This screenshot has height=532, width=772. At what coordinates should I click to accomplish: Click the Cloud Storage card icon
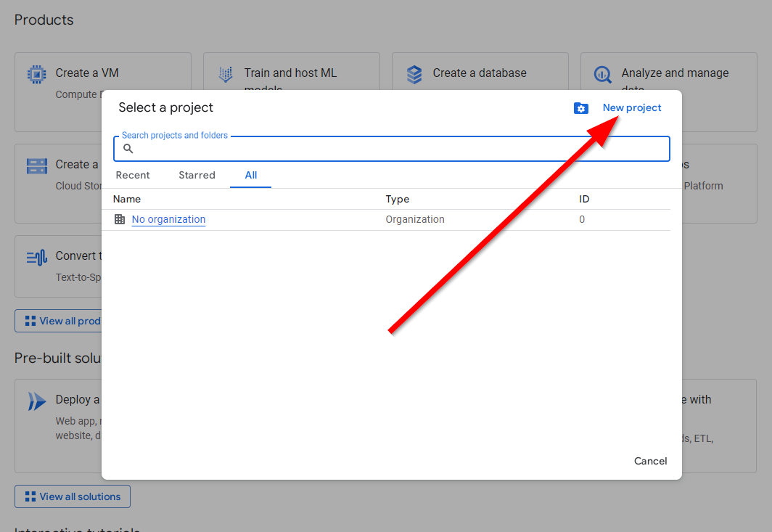click(36, 165)
